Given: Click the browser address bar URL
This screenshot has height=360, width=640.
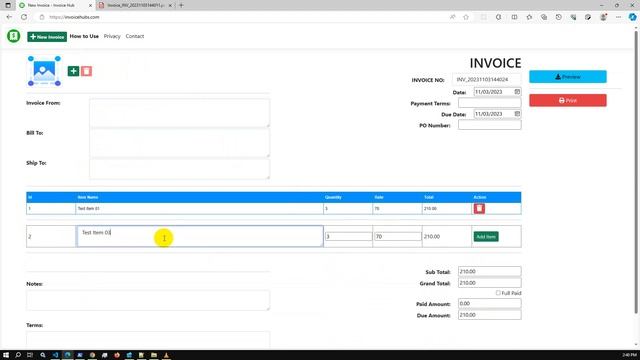Looking at the screenshot, I should click(x=74, y=17).
